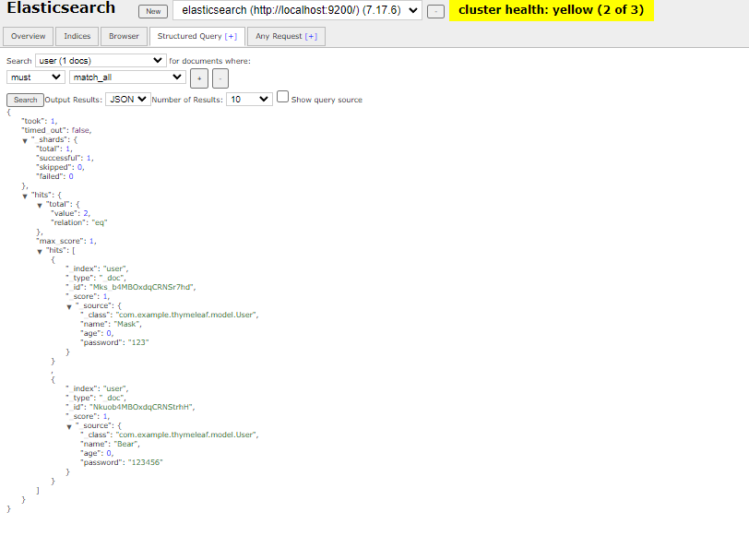
Task: Click the id value "Mks_b4MBOxdqCRNSr7hd"
Action: coord(141,287)
